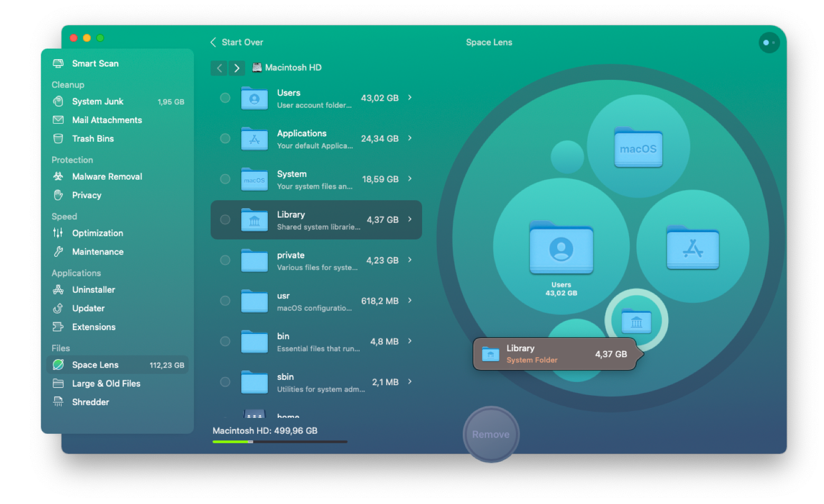Open Mail Attachments section

(x=117, y=120)
